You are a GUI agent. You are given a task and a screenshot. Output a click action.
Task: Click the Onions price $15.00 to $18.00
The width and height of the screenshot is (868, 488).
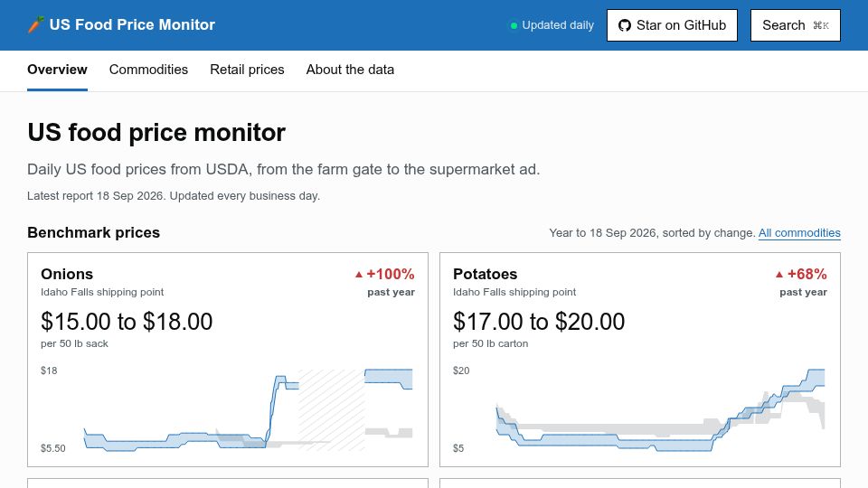(127, 322)
